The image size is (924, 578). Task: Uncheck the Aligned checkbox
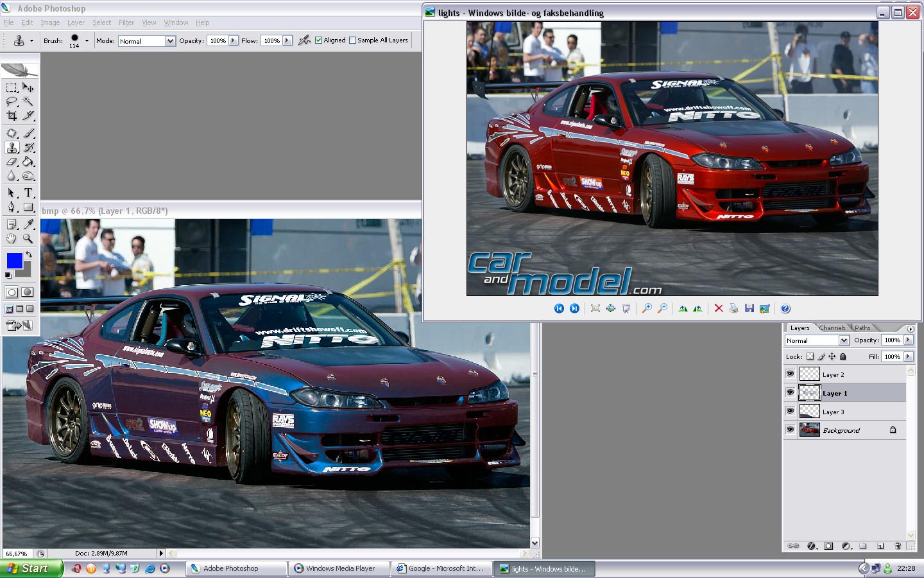click(x=318, y=40)
